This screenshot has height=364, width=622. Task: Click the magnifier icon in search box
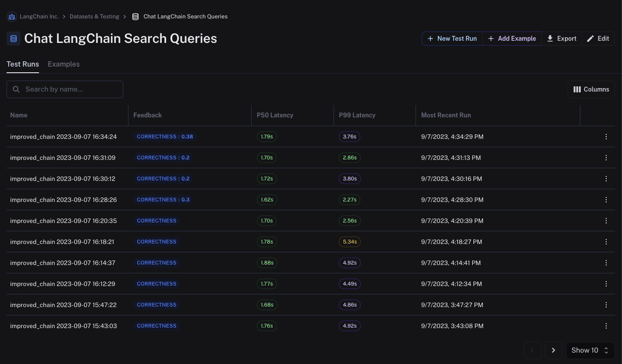(x=16, y=89)
